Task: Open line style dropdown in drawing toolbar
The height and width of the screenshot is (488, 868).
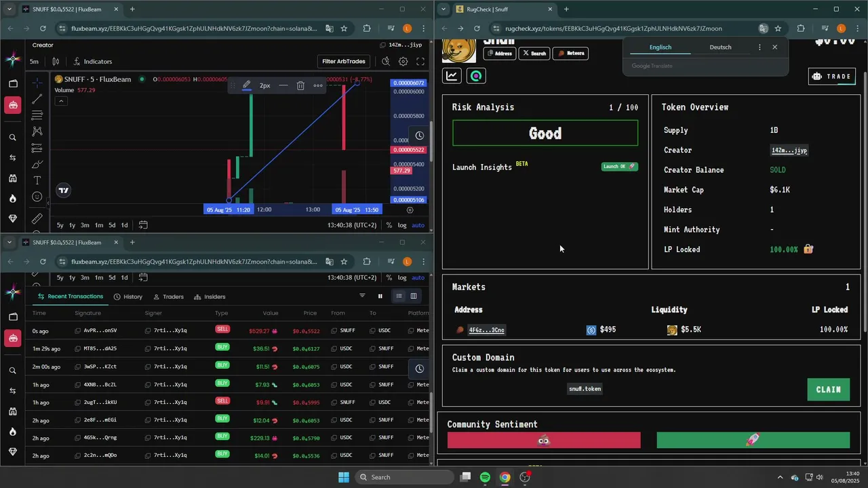Action: coord(283,85)
